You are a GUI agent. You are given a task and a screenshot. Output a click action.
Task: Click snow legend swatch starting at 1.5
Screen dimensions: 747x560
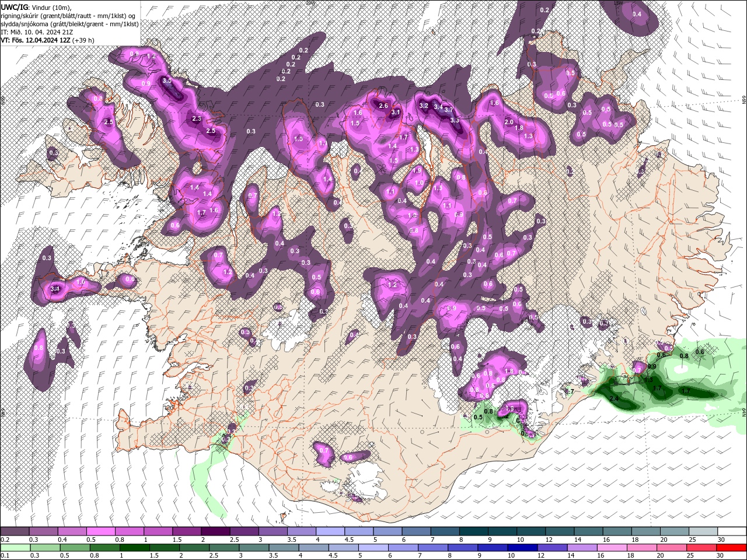click(187, 531)
